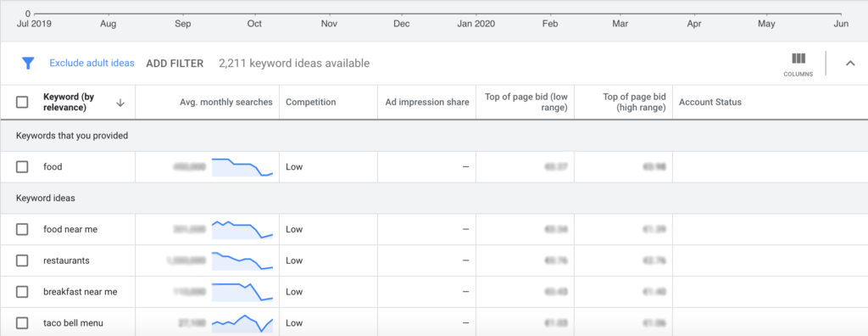Click Top of page bid (low range) header
The image size is (868, 336).
click(x=526, y=103)
